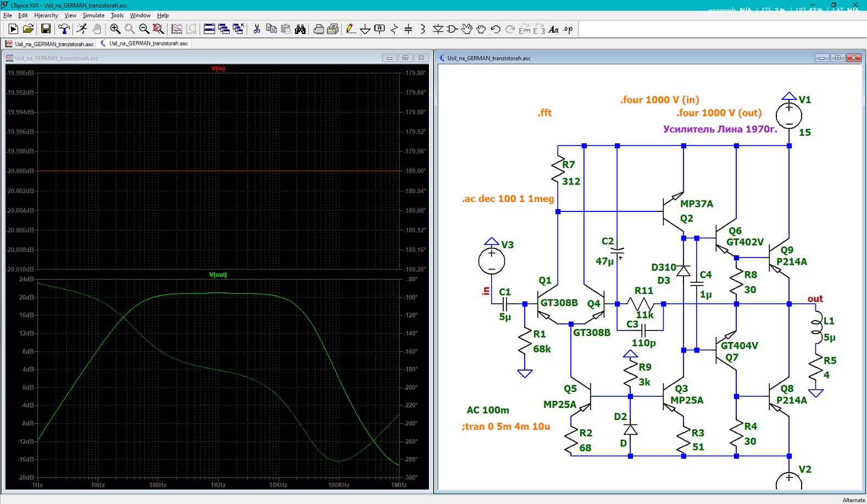This screenshot has height=504, width=867.
Task: Select the Inductor tool
Action: click(x=423, y=29)
